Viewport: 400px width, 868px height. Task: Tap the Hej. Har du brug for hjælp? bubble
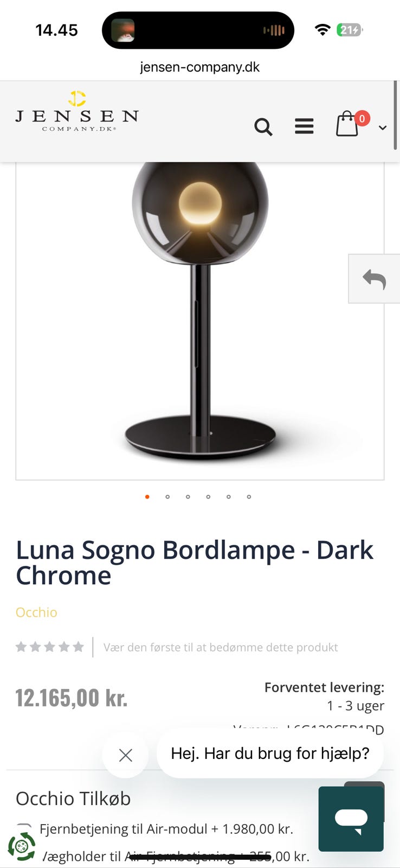tap(270, 753)
